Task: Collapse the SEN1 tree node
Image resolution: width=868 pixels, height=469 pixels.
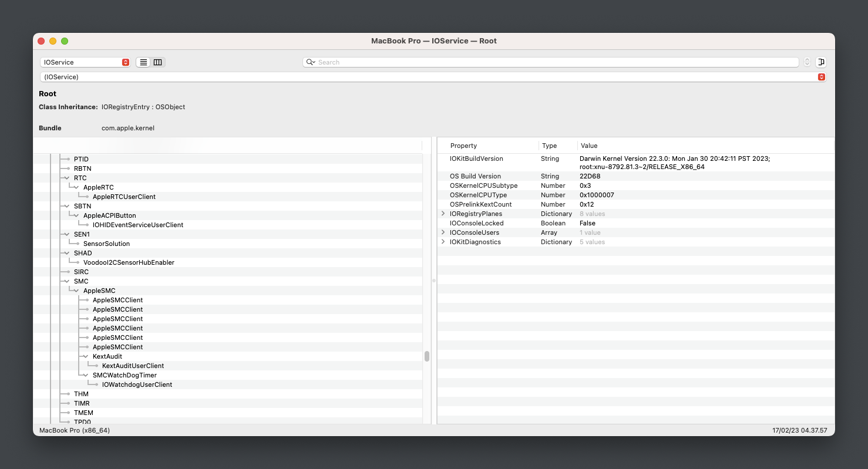Action: (66, 234)
